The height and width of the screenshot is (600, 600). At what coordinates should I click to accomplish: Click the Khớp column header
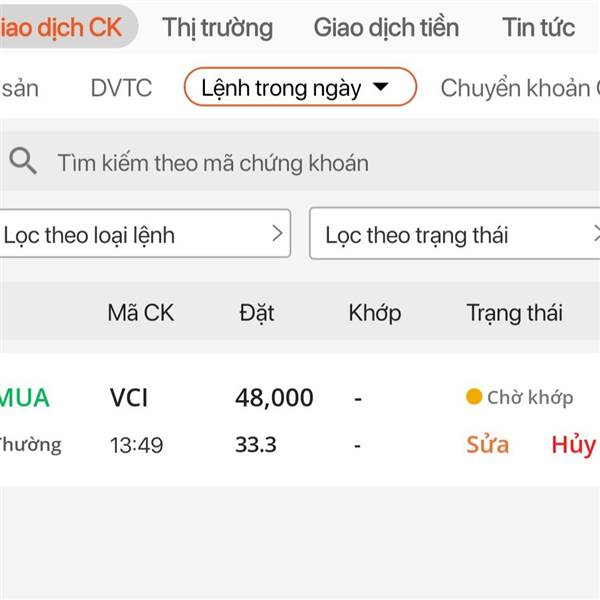tap(375, 313)
